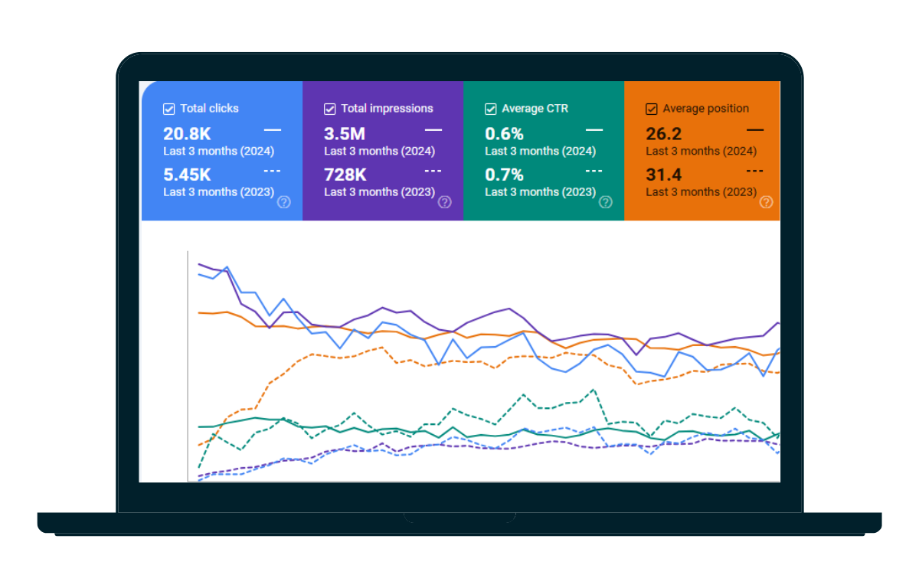The width and height of the screenshot is (919, 588).
Task: Open the help tooltip on Average position card
Action: click(x=766, y=202)
